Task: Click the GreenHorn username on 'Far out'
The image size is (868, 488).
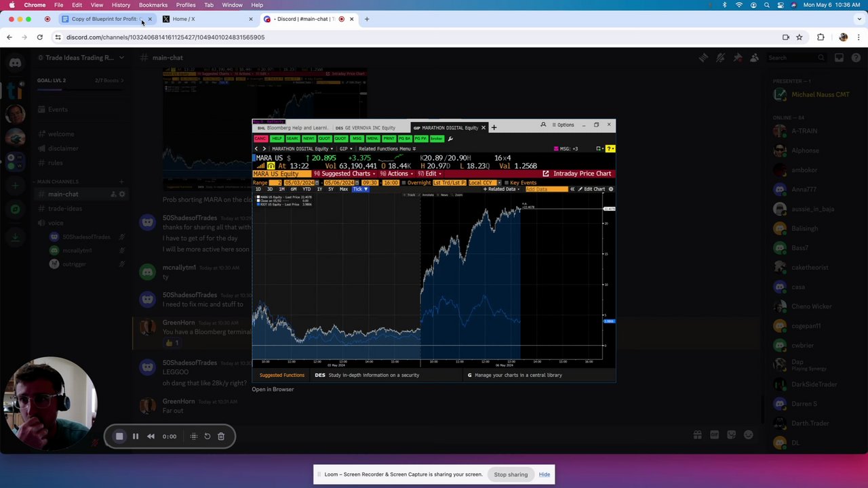Action: 178,401
